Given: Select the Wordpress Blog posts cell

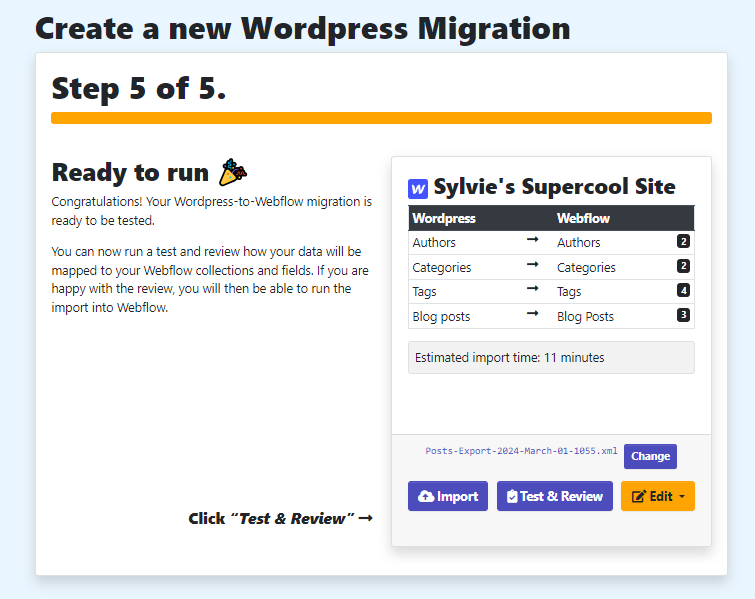Looking at the screenshot, I should point(441,316).
